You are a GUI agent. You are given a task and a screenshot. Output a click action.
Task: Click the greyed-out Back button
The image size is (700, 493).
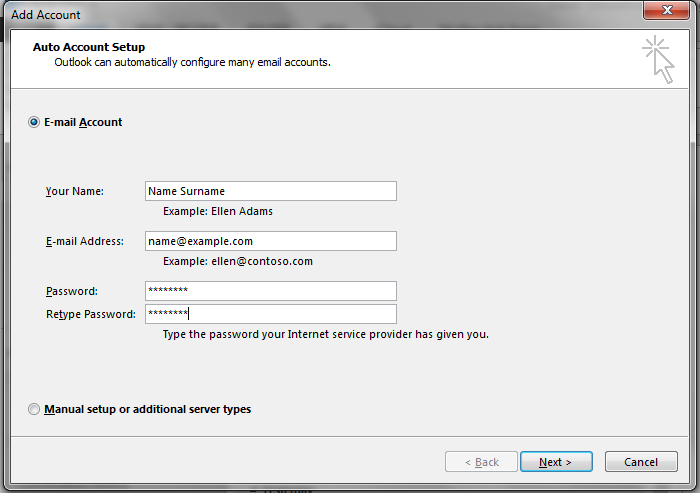481,462
